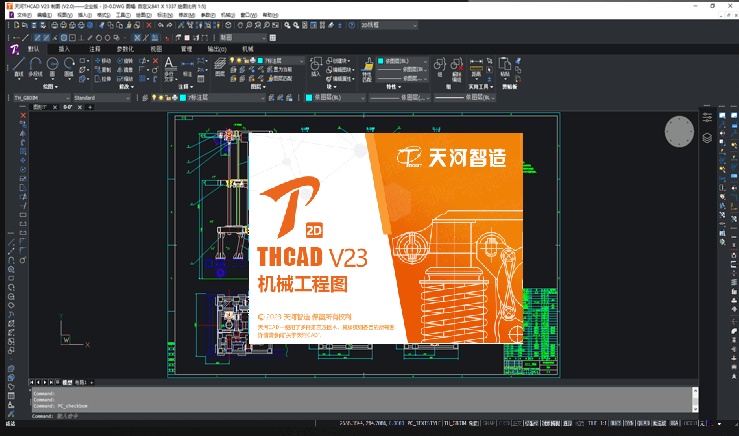
Task: Switch to the 模型 model tab
Action: pos(68,382)
